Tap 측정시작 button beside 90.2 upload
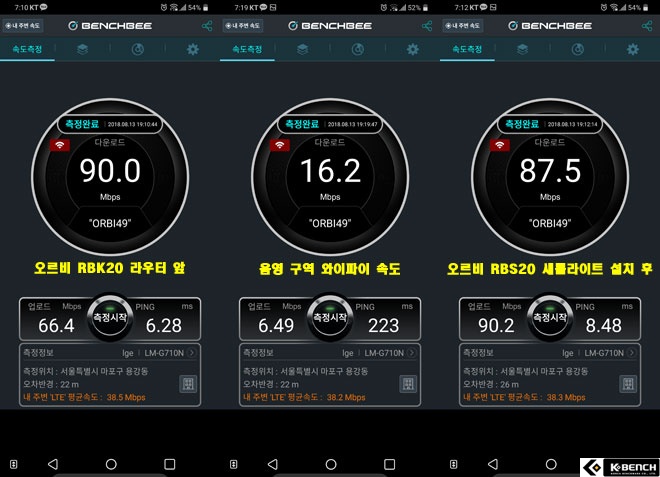 550,317
